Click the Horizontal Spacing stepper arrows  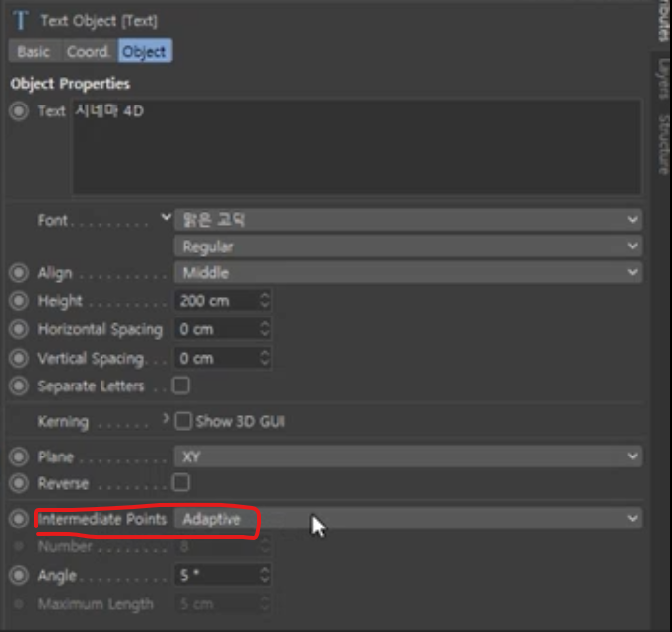[x=265, y=329]
